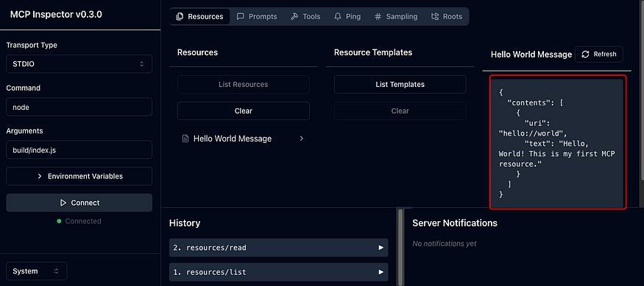Open the Transport Type STDIO dropdown

pos(79,64)
